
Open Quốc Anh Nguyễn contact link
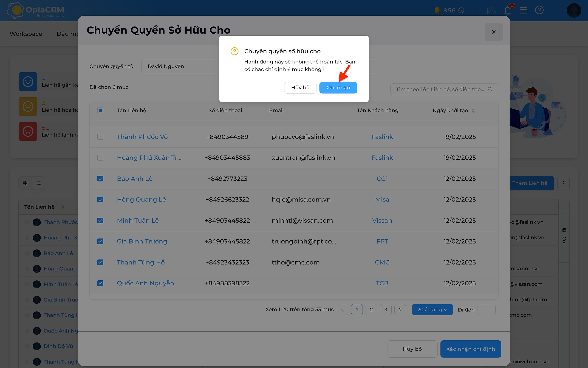pyautogui.click(x=145, y=283)
